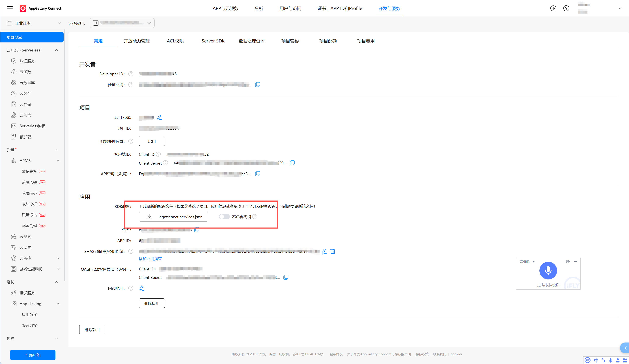Viewport: 629px width, 364px height.
Task: Copy the project Client Secret under 客户端ID
Action: point(292,163)
